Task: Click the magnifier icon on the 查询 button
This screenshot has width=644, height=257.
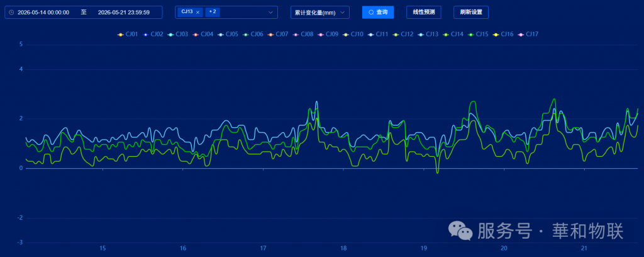Action: (x=371, y=13)
